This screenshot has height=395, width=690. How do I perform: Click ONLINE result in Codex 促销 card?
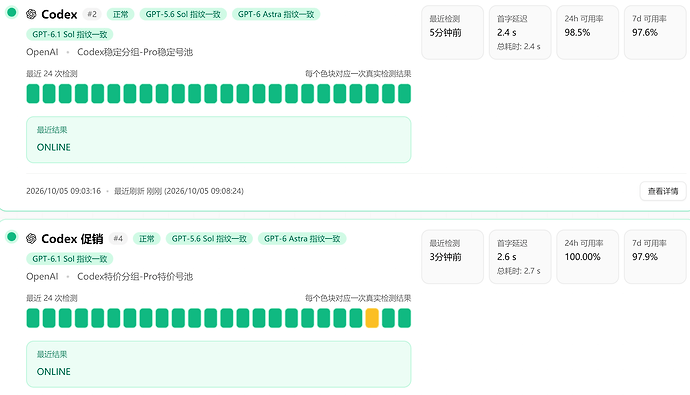click(54, 372)
